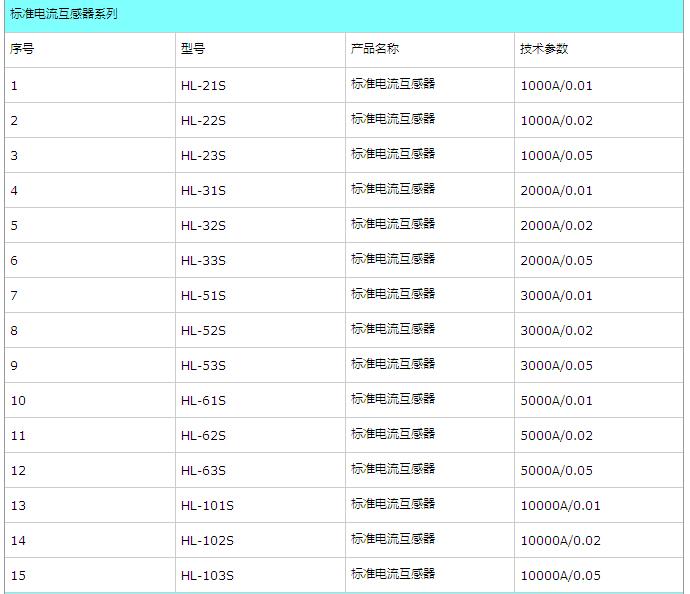Click parameter value 10000A/0.05

561,575
